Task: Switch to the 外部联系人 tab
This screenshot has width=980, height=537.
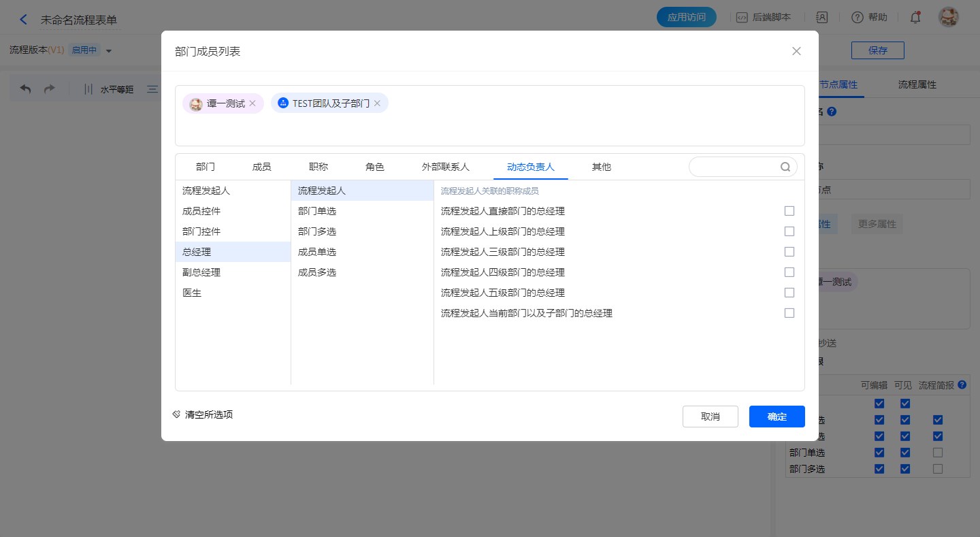Action: tap(445, 167)
